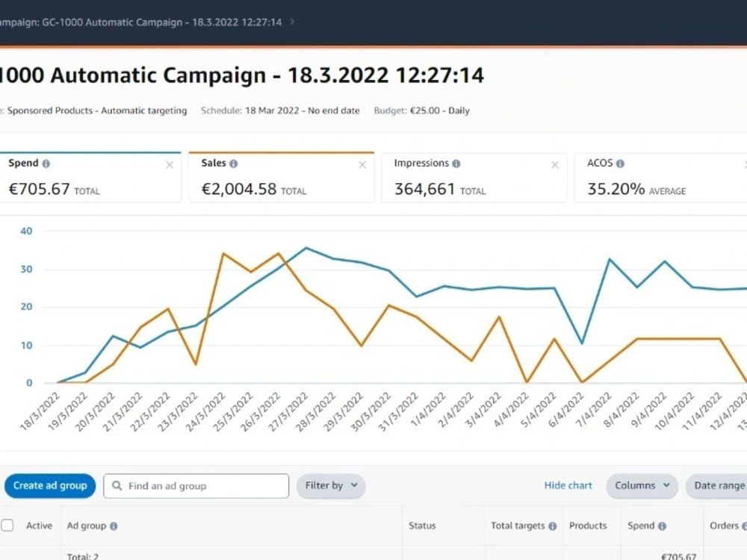Click the ACOS info icon
Screen dimensions: 747x560
620,164
